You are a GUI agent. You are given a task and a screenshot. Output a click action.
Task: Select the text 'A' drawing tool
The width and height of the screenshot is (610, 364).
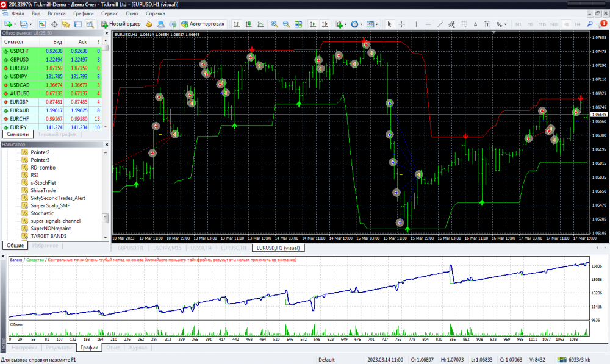[x=475, y=24]
